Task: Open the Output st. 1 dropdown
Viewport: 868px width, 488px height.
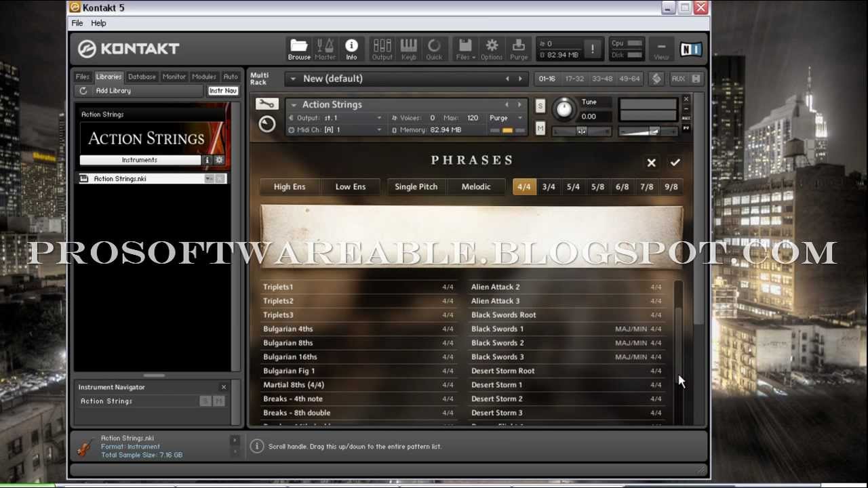Action: pyautogui.click(x=379, y=118)
